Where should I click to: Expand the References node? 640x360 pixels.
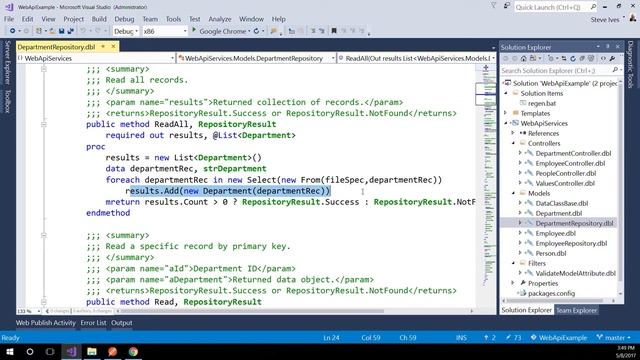click(x=513, y=133)
